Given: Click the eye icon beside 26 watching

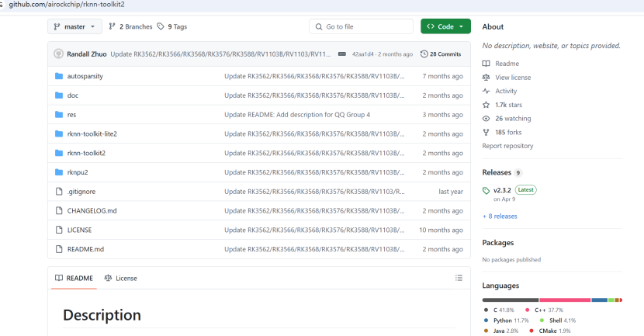Looking at the screenshot, I should pyautogui.click(x=486, y=118).
